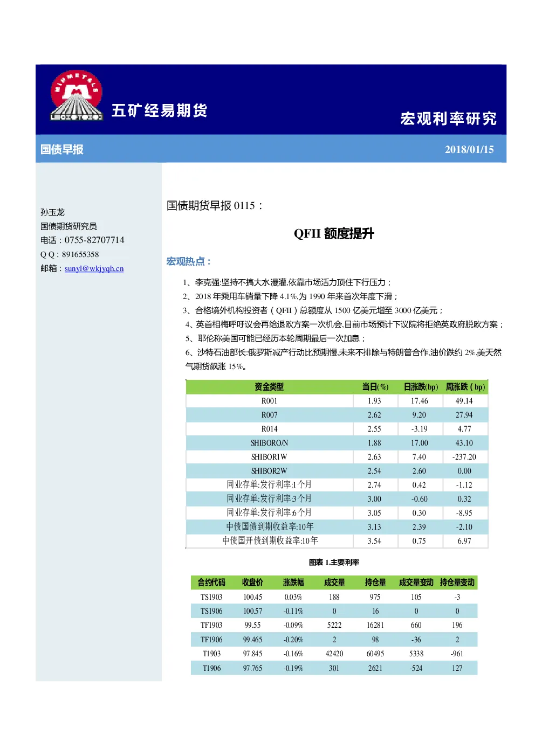Viewport: 535px width, 756px height.
Task: Click the 合约代码 column header
Action: (x=211, y=582)
